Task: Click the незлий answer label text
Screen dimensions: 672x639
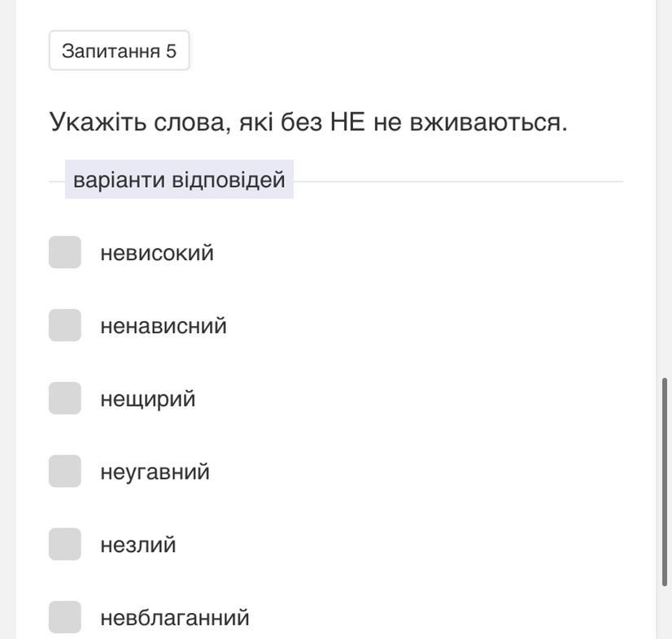Action: point(138,546)
